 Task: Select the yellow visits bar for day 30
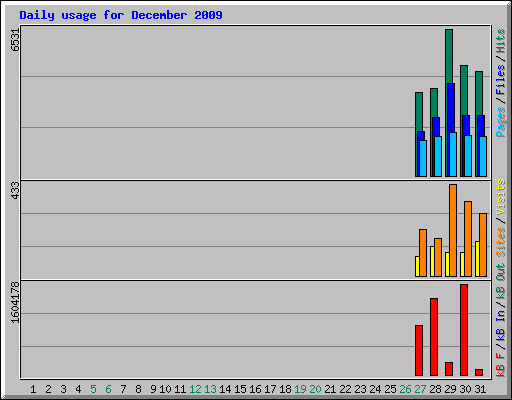[462, 264]
